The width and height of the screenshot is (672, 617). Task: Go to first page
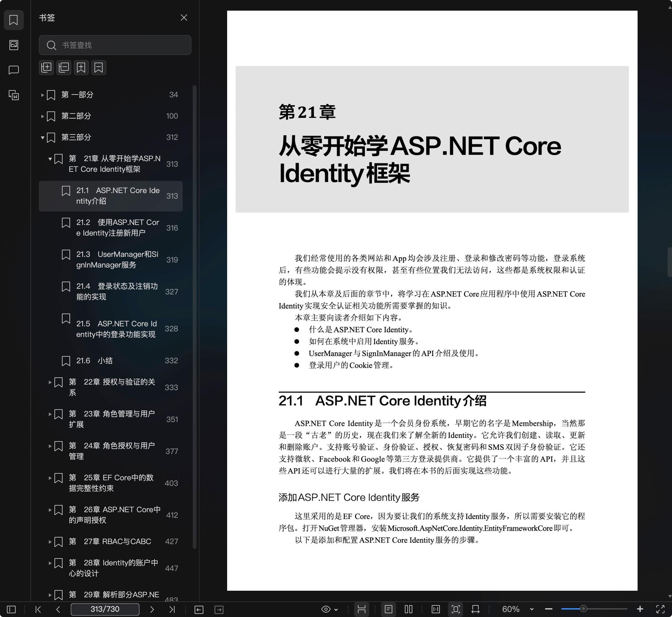tap(38, 609)
